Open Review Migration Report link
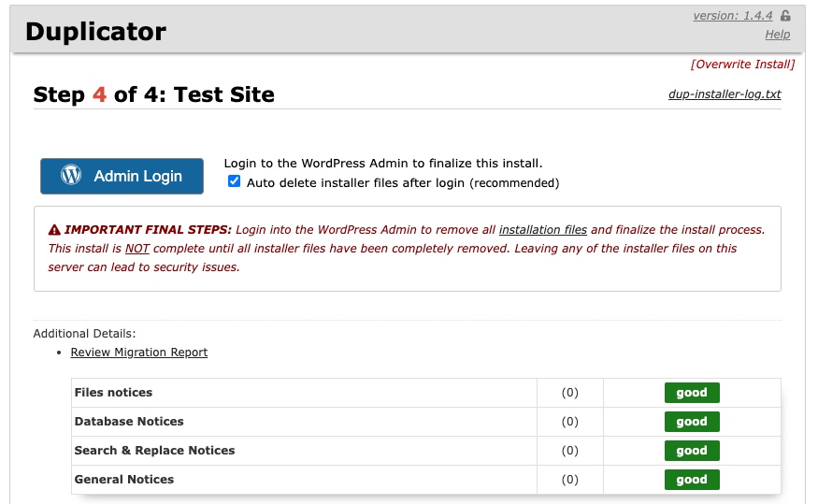The width and height of the screenshot is (818, 504). [x=139, y=353]
